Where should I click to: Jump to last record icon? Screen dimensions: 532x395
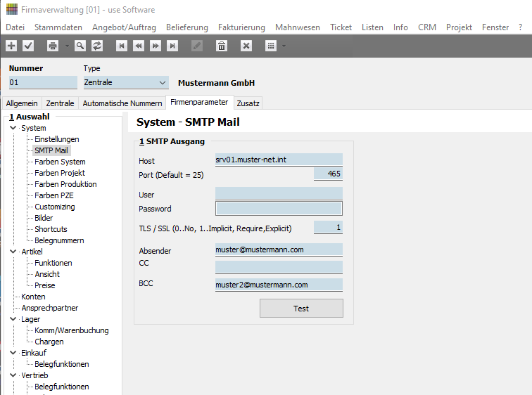172,46
